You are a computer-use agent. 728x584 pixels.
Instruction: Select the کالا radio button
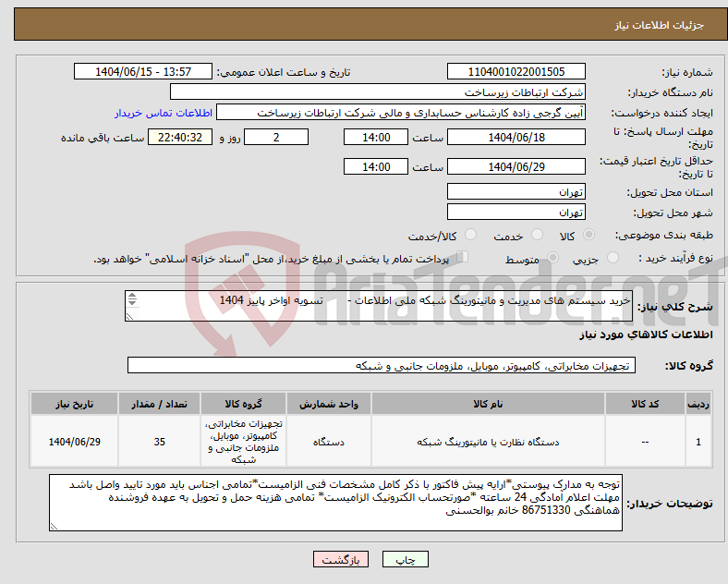pyautogui.click(x=588, y=235)
